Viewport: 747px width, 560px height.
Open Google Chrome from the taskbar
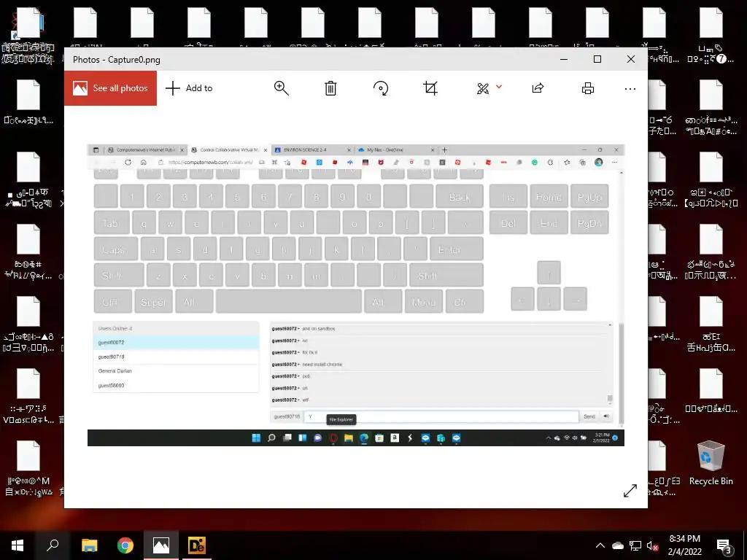[x=125, y=545]
